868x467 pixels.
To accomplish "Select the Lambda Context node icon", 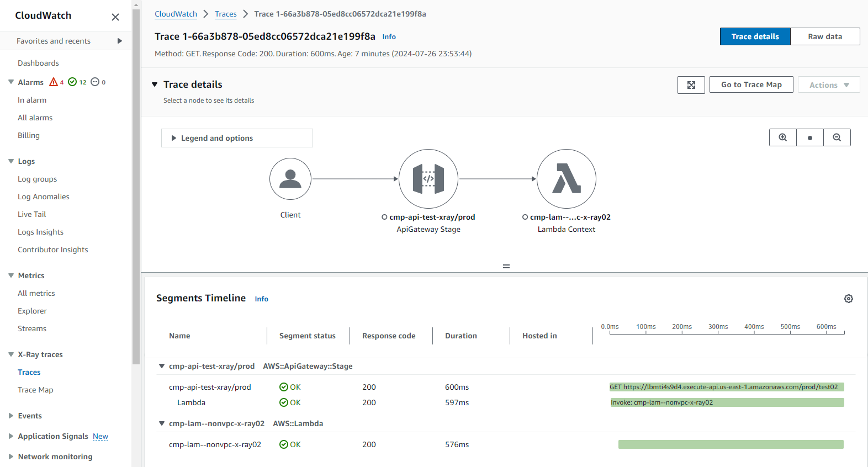I will pos(566,179).
